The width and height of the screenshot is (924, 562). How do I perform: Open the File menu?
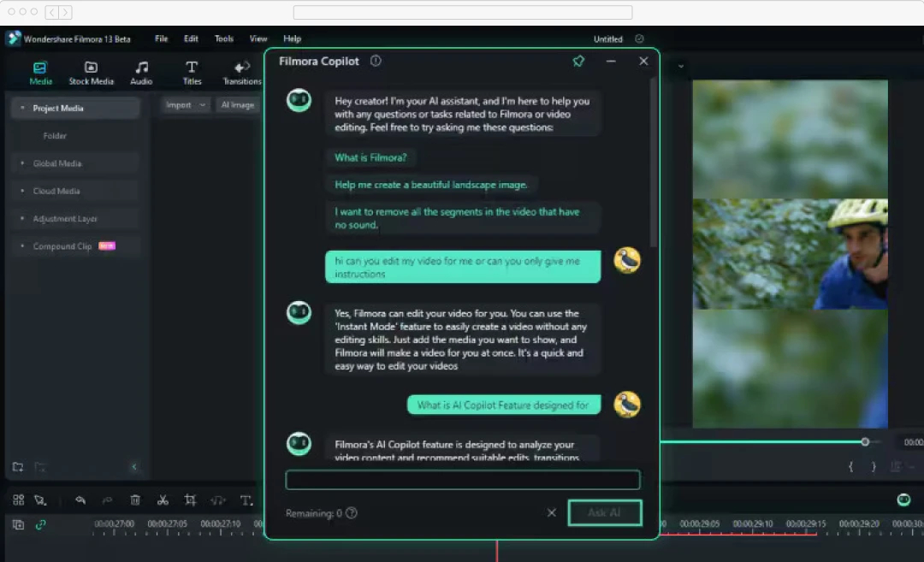[x=161, y=38]
